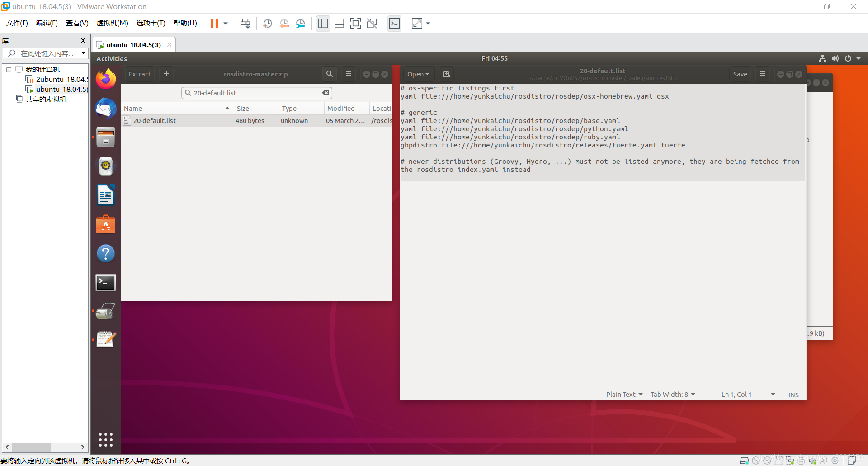
Task: Take a snapshot of the VM
Action: (x=268, y=23)
